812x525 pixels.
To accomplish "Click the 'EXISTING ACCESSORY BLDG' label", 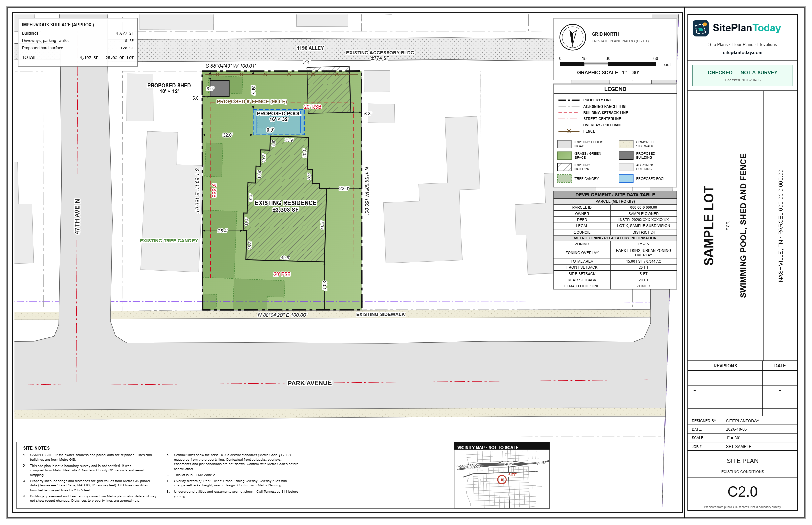I will [380, 53].
